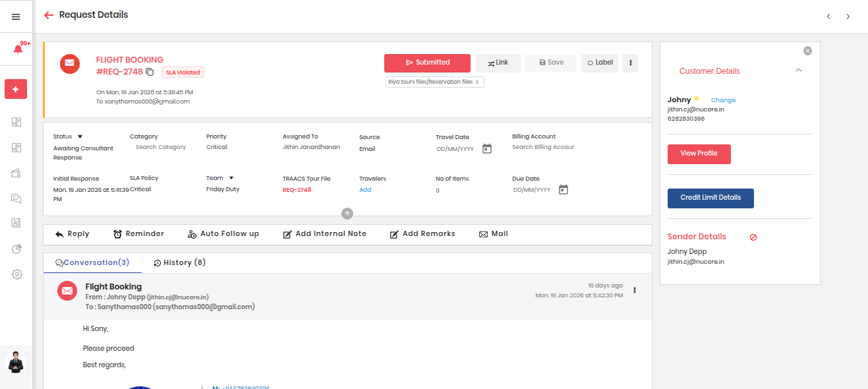The width and height of the screenshot is (868, 389).
Task: Click the Change customer link
Action: pyautogui.click(x=723, y=100)
